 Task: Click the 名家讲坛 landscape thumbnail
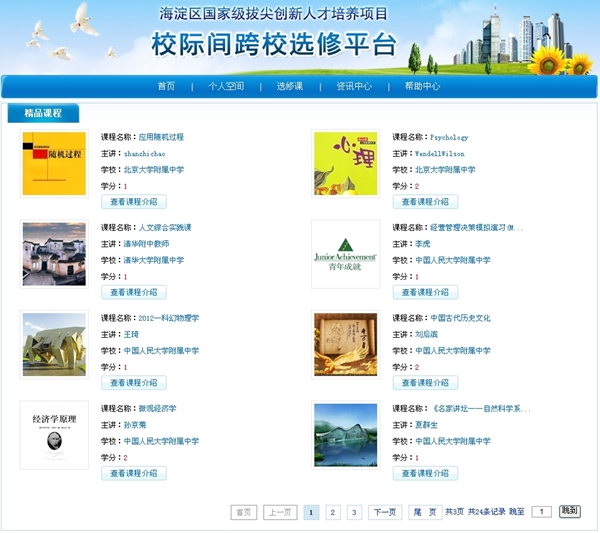346,435
